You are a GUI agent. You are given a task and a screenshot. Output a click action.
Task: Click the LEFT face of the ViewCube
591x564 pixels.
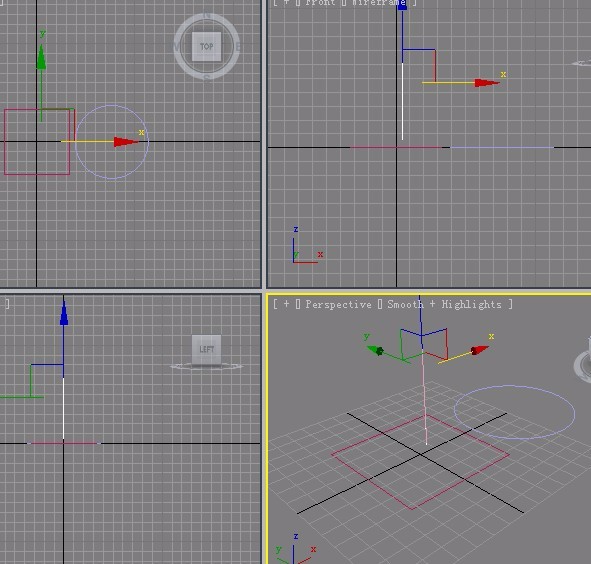[206, 349]
